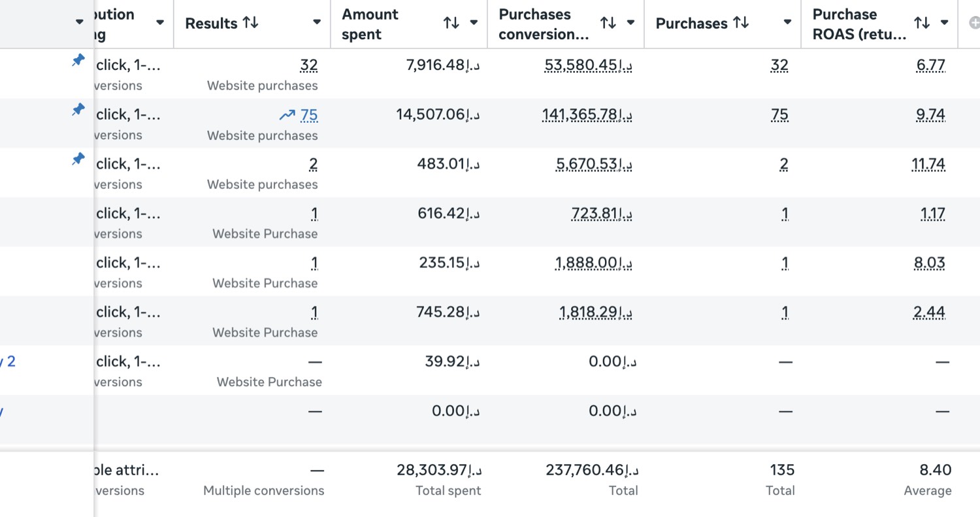Click the 616.42 amount spent cell

449,214
